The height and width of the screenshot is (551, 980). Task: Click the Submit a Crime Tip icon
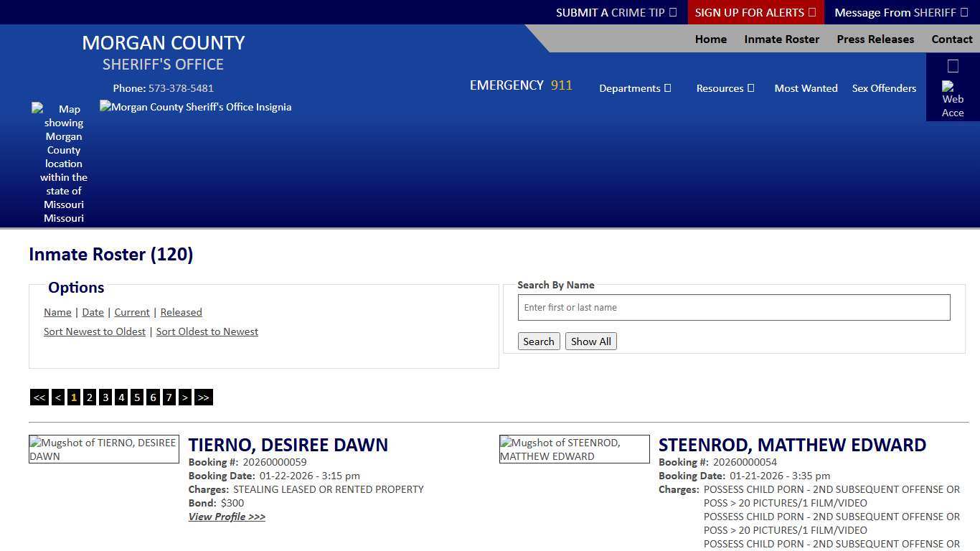coord(672,12)
